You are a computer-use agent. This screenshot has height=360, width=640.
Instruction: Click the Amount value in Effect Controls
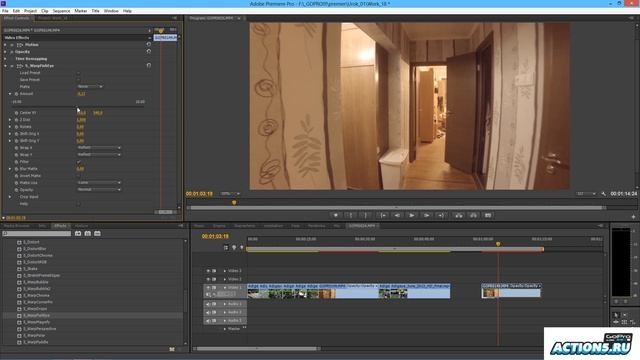point(81,94)
